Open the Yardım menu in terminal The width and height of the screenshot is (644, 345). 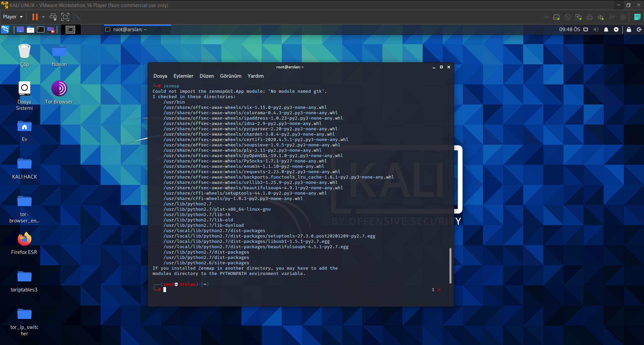[x=256, y=76]
